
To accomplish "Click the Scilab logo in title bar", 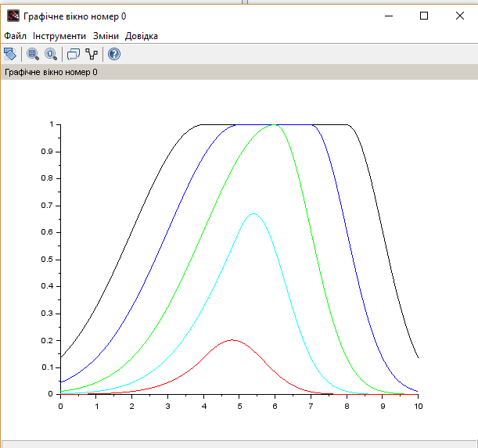I will click(13, 16).
